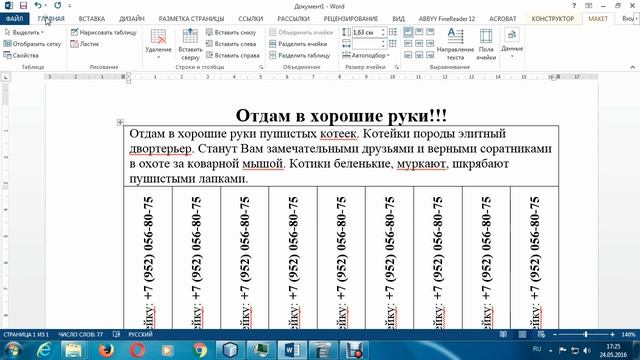Switch to ДИЗАЙН tab
This screenshot has width=640, height=360.
point(132,19)
